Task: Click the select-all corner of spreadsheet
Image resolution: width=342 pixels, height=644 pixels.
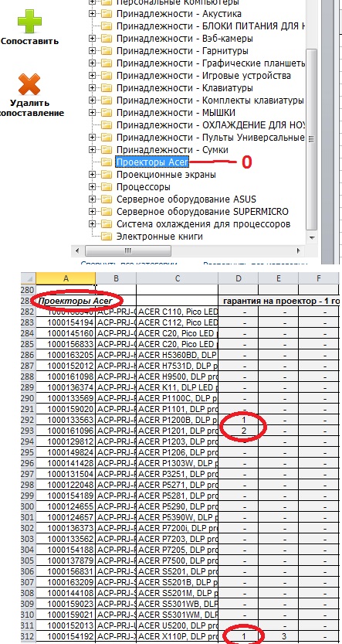Action: [x=29, y=278]
